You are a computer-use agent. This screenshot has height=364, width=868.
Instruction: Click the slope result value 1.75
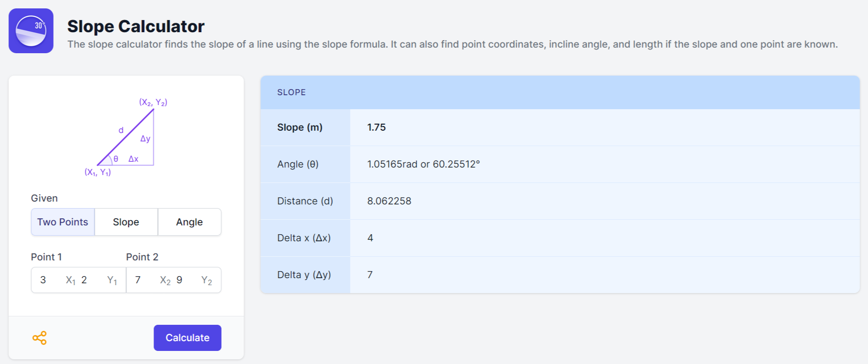click(x=376, y=127)
